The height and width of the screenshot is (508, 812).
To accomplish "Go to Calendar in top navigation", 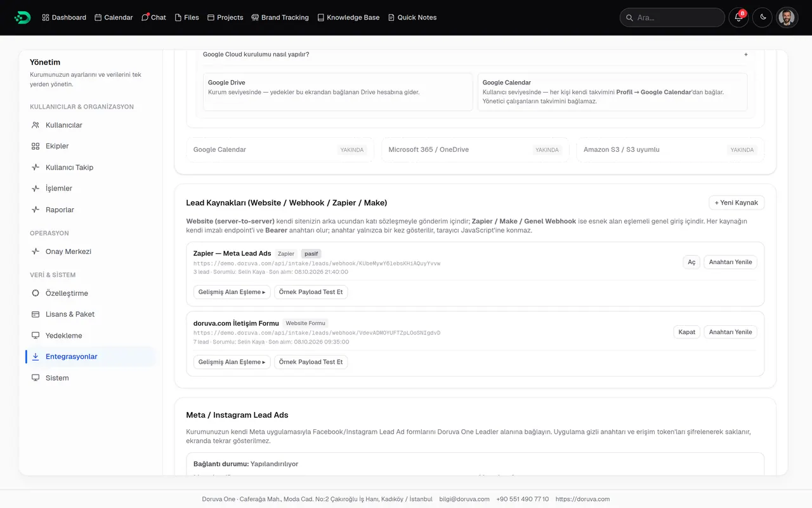I will (x=114, y=18).
